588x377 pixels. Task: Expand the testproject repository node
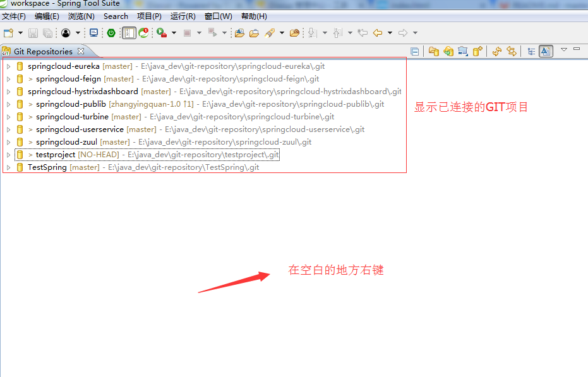tap(8, 155)
